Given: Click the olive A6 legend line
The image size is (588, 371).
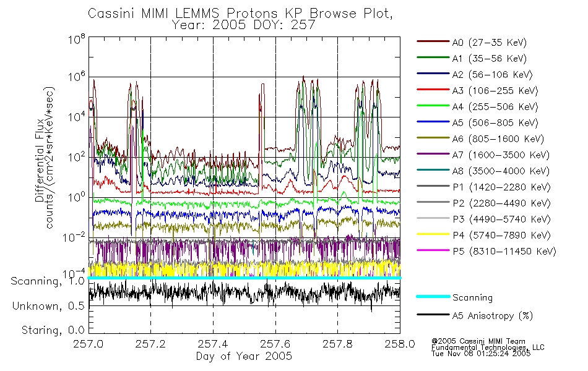Looking at the screenshot, I should [433, 137].
